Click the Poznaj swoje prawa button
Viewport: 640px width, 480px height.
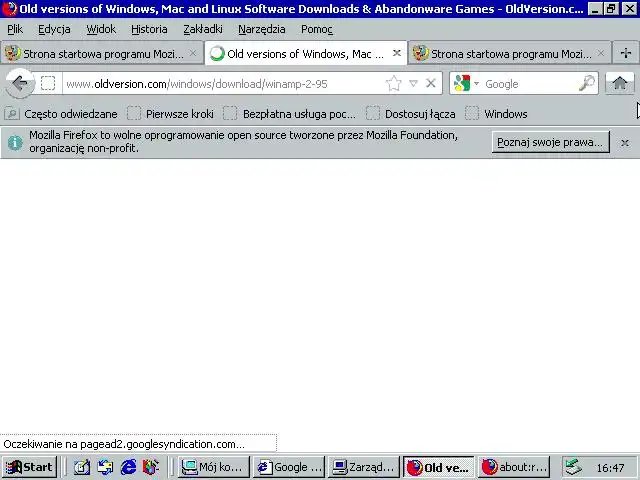550,142
